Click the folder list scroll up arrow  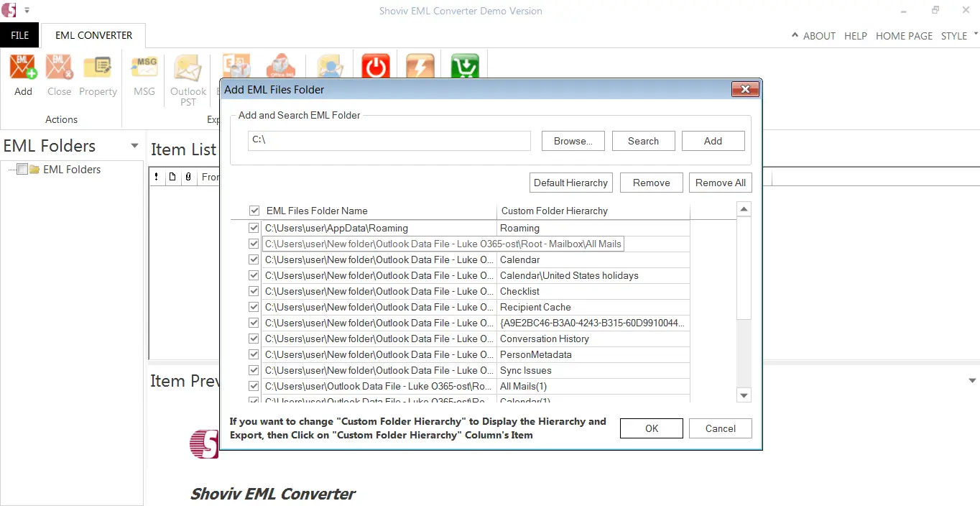click(x=744, y=209)
